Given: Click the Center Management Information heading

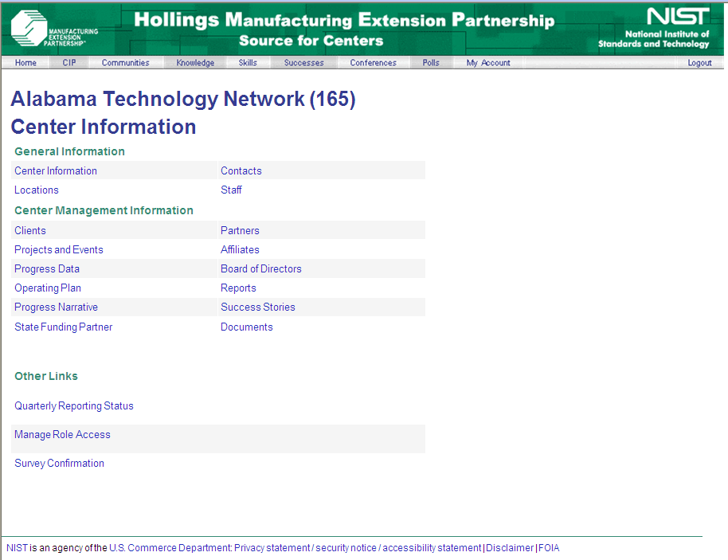Looking at the screenshot, I should 104,210.
